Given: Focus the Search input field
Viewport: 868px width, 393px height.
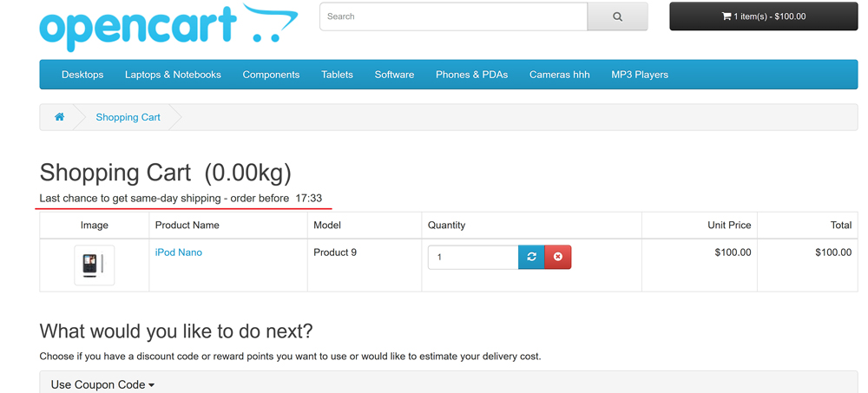Looking at the screenshot, I should 453,16.
